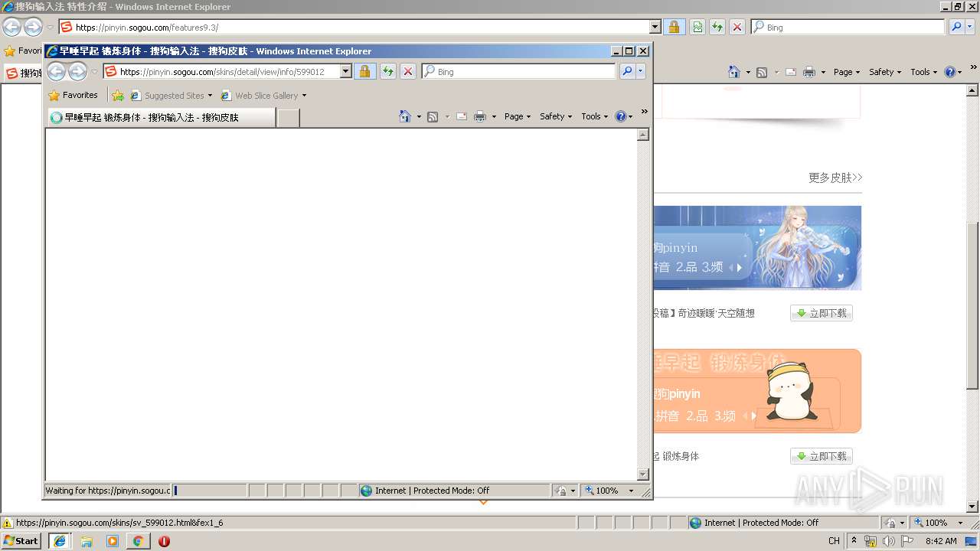Viewport: 980px width, 551px height.
Task: Click Bing search field in background window
Action: click(854, 27)
